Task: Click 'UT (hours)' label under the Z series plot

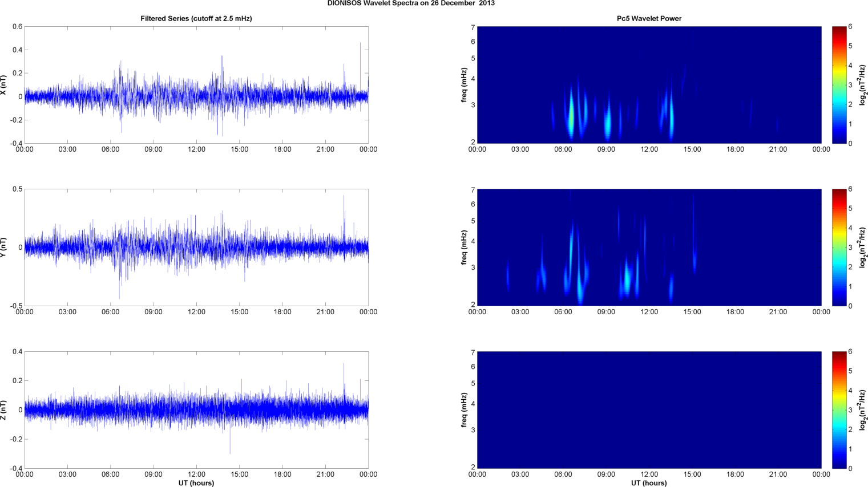Action: pyautogui.click(x=196, y=483)
